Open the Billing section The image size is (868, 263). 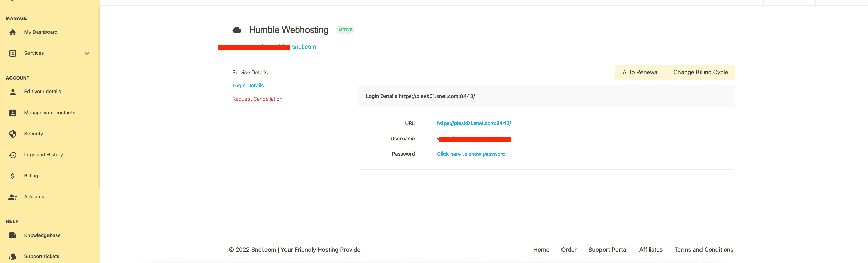[x=31, y=176]
